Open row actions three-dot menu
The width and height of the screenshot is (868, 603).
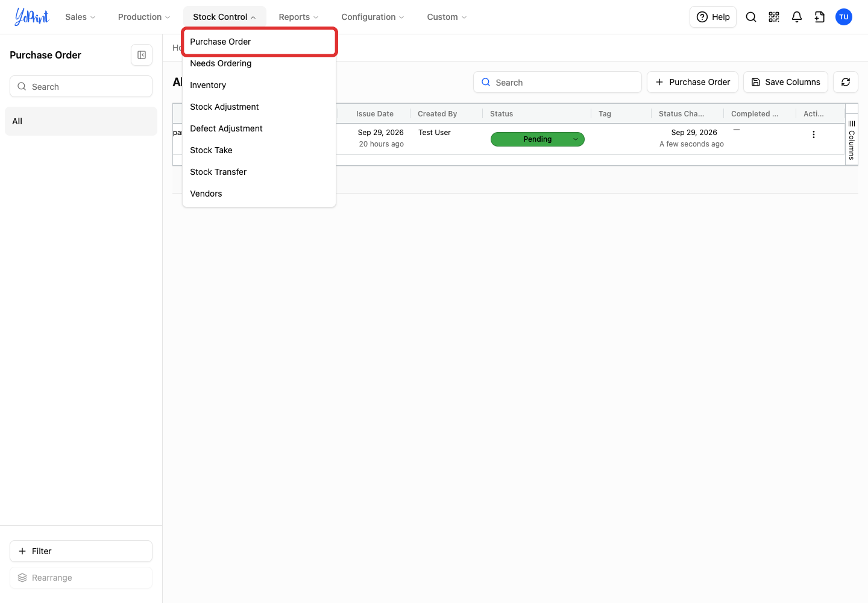click(814, 134)
